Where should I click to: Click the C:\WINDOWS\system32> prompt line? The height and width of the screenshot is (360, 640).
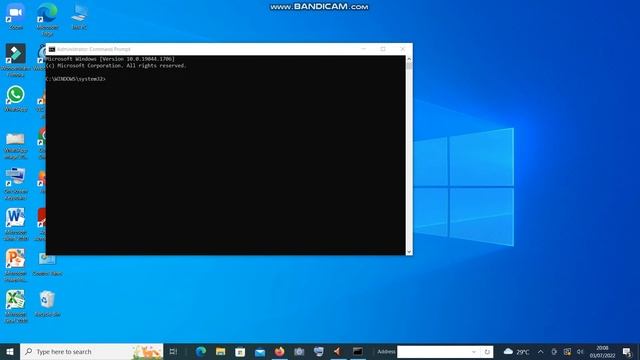76,79
